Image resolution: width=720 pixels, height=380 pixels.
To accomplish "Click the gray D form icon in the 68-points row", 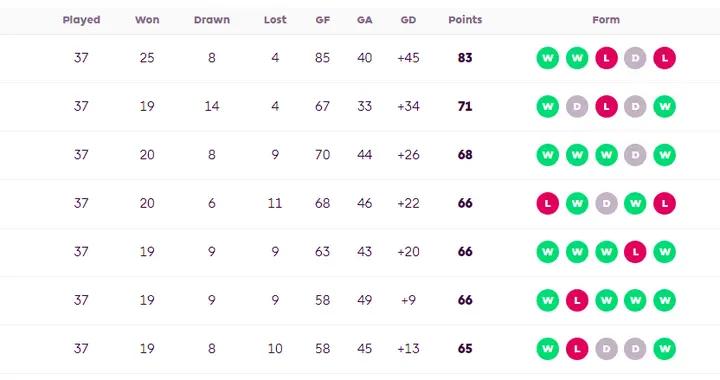I will [635, 155].
